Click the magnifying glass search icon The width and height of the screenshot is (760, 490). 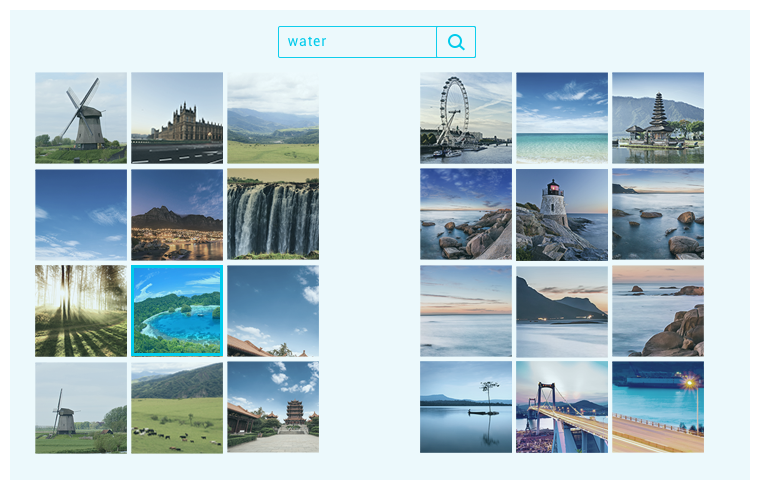[x=456, y=42]
